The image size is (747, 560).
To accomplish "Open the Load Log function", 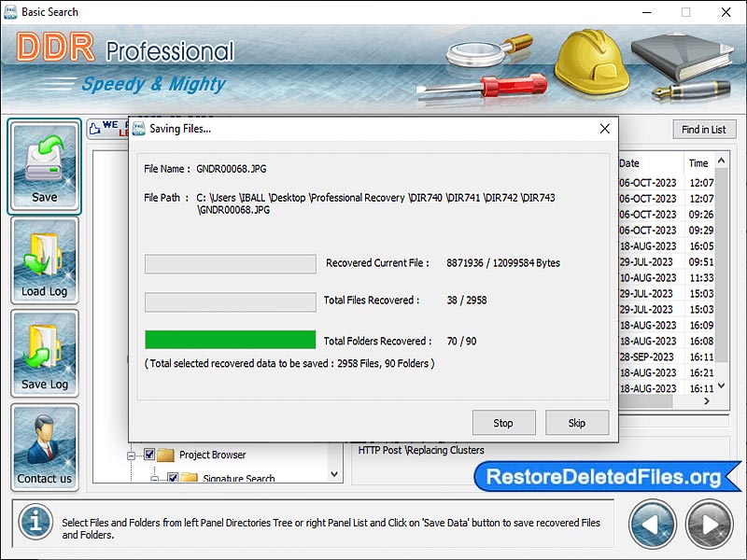I will pyautogui.click(x=44, y=259).
